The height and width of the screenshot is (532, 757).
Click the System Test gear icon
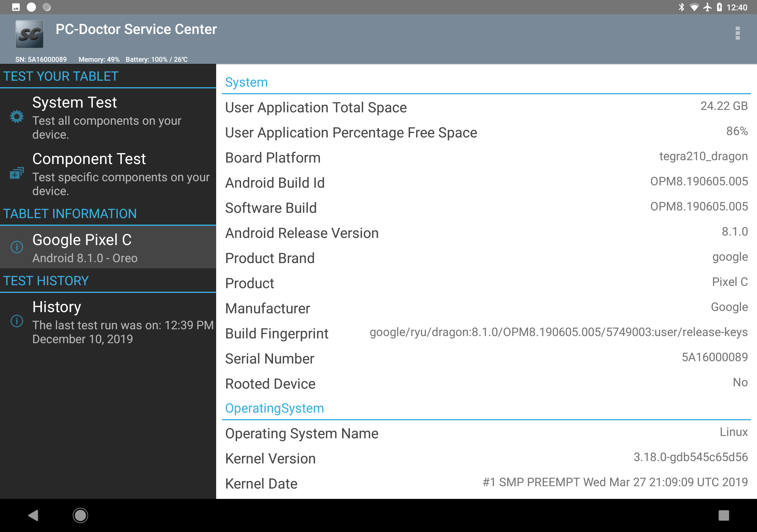point(17,117)
